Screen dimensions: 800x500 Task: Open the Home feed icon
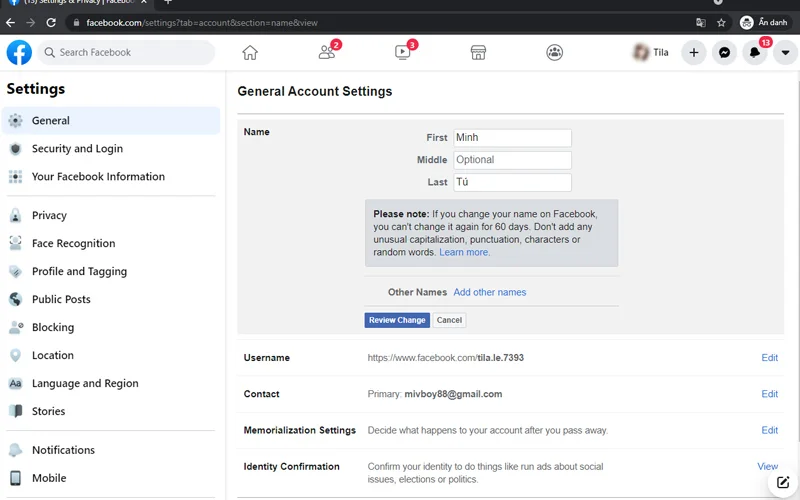(x=250, y=52)
